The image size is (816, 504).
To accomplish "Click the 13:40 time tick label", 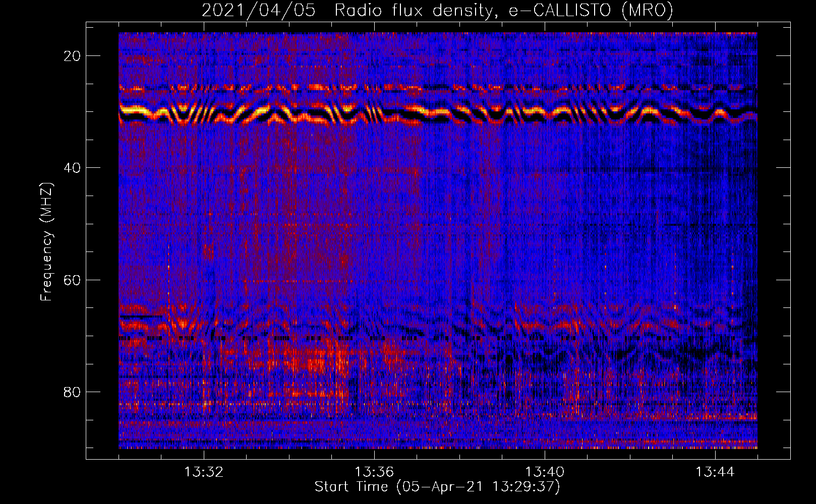I will point(545,472).
